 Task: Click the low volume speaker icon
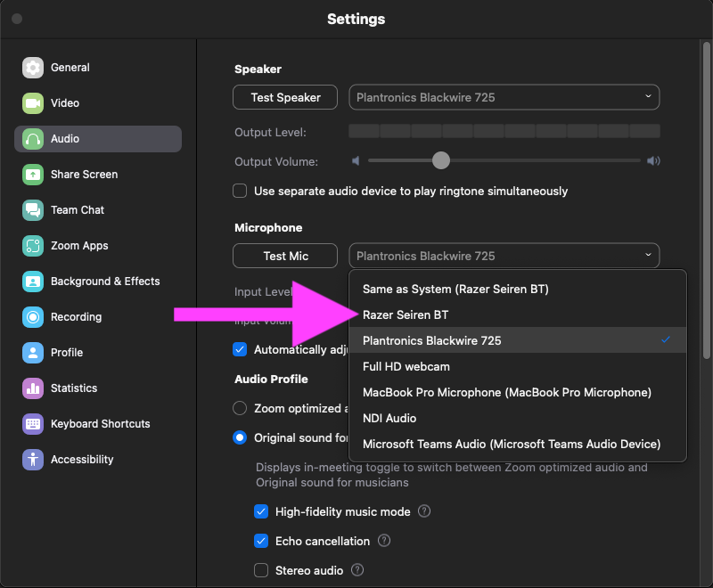pyautogui.click(x=356, y=161)
